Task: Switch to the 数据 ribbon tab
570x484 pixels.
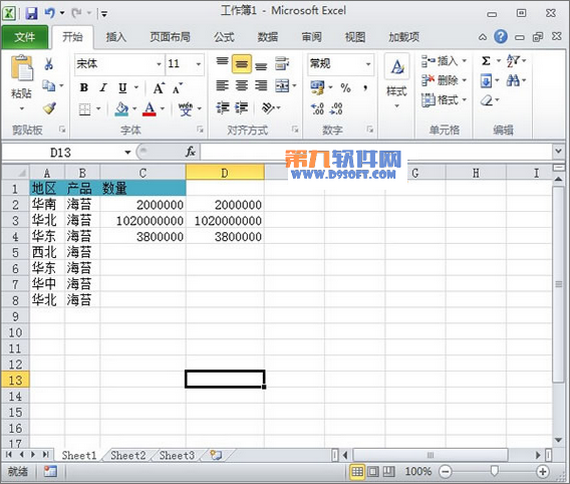Action: (x=268, y=37)
